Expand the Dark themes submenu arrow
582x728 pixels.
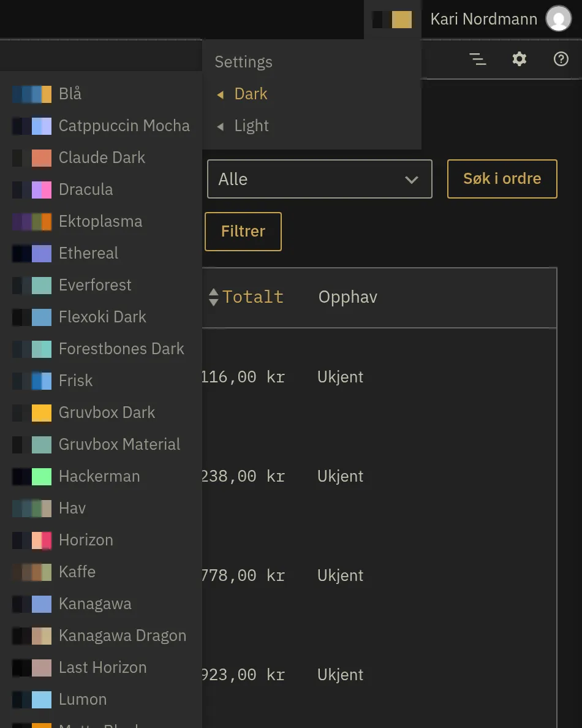pyautogui.click(x=221, y=95)
